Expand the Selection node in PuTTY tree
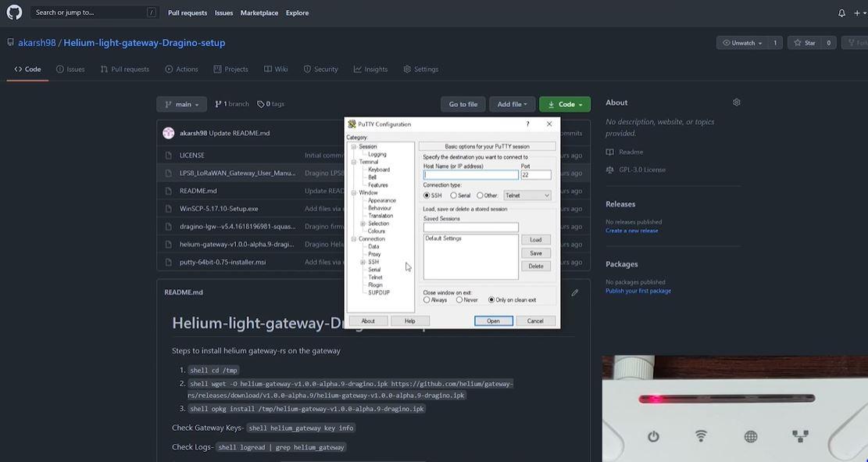868x462 pixels. (x=363, y=224)
